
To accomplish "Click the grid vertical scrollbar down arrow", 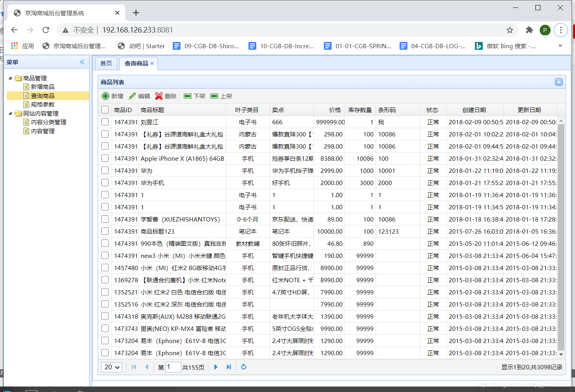I will click(x=561, y=354).
